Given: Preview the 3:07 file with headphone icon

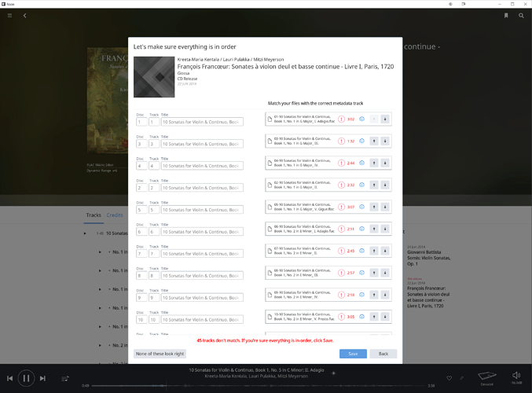Looking at the screenshot, I should pyautogui.click(x=362, y=207).
